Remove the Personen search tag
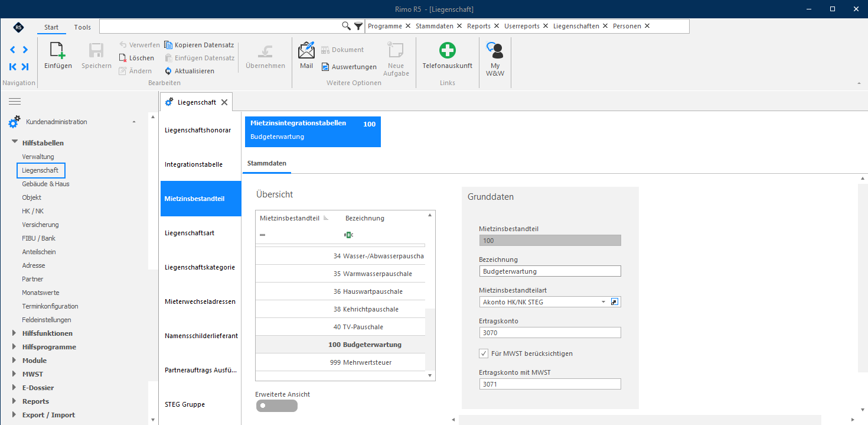 coord(647,26)
